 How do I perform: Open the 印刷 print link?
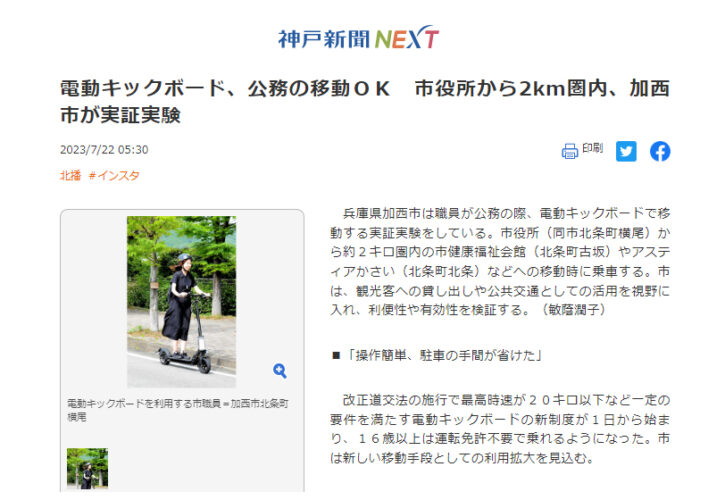pos(592,148)
